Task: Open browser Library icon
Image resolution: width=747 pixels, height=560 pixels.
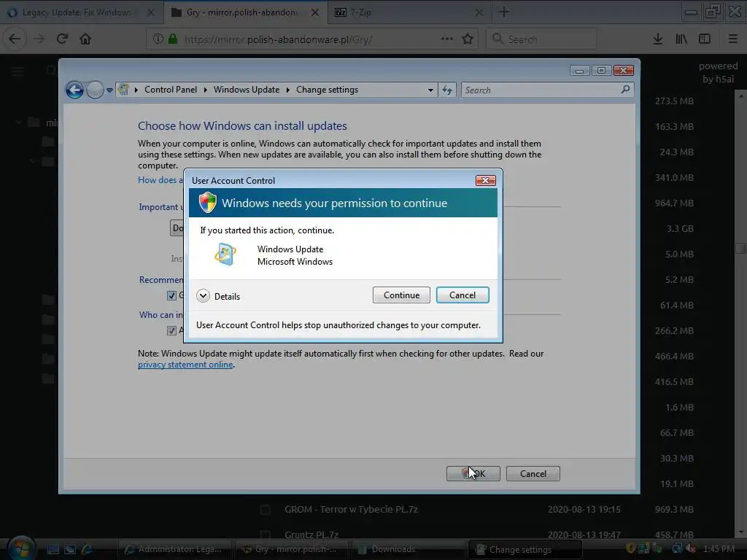Action: tap(681, 39)
